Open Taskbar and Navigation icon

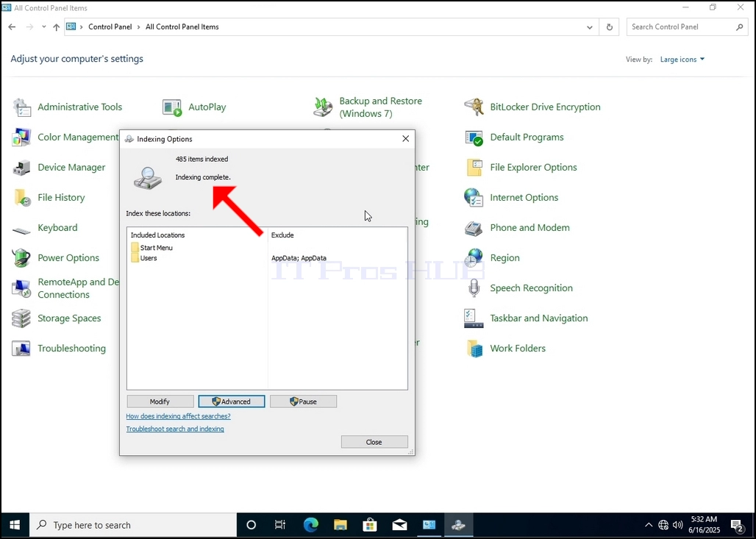474,318
